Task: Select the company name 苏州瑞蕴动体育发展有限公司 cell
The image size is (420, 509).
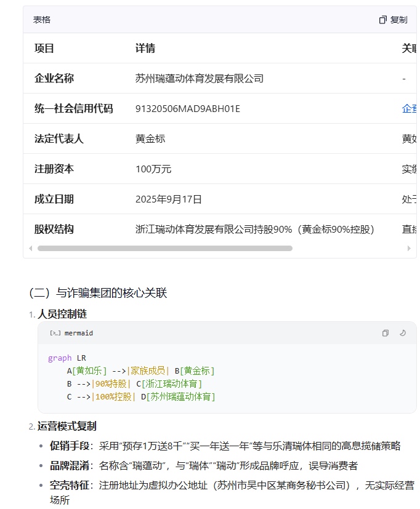Action: [x=199, y=78]
